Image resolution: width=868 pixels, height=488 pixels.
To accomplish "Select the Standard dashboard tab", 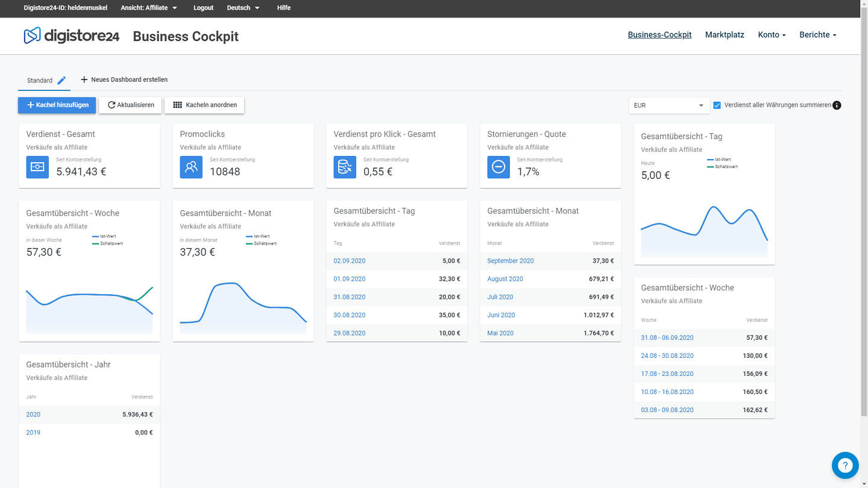I will (40, 80).
